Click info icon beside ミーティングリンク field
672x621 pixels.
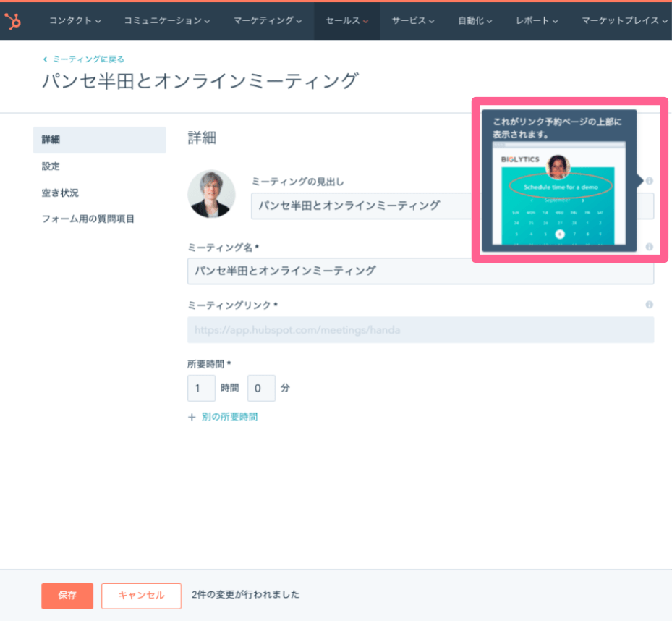tap(649, 305)
